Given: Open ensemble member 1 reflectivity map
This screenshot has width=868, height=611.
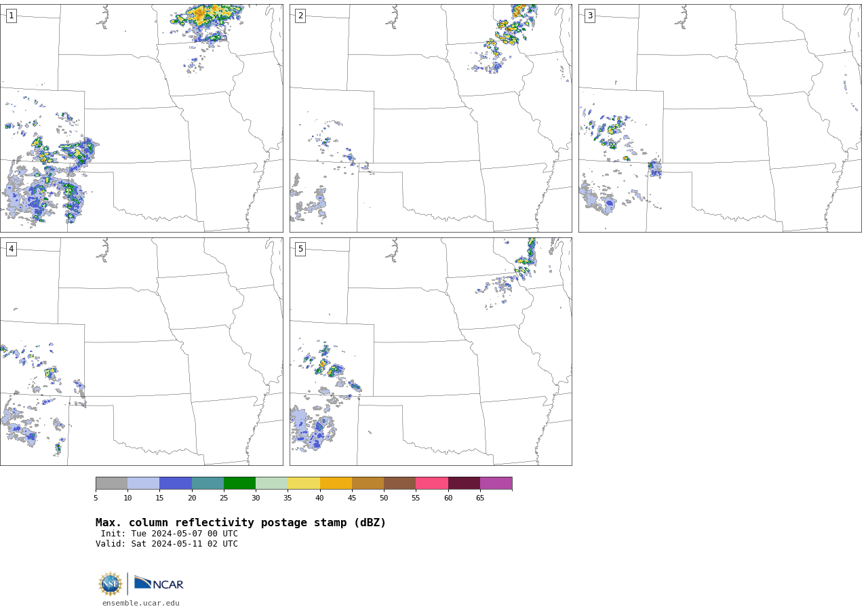Looking at the screenshot, I should tap(141, 118).
